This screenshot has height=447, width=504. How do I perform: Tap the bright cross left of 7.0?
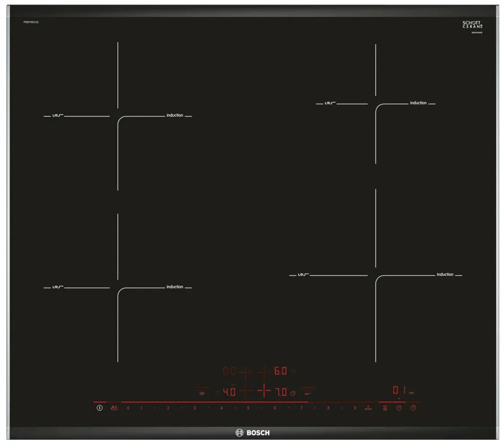(264, 391)
